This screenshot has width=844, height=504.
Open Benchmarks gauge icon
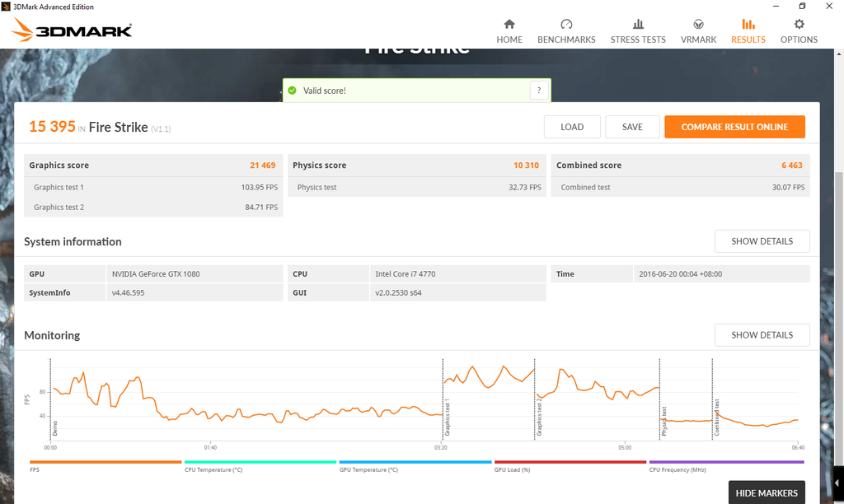pyautogui.click(x=566, y=24)
